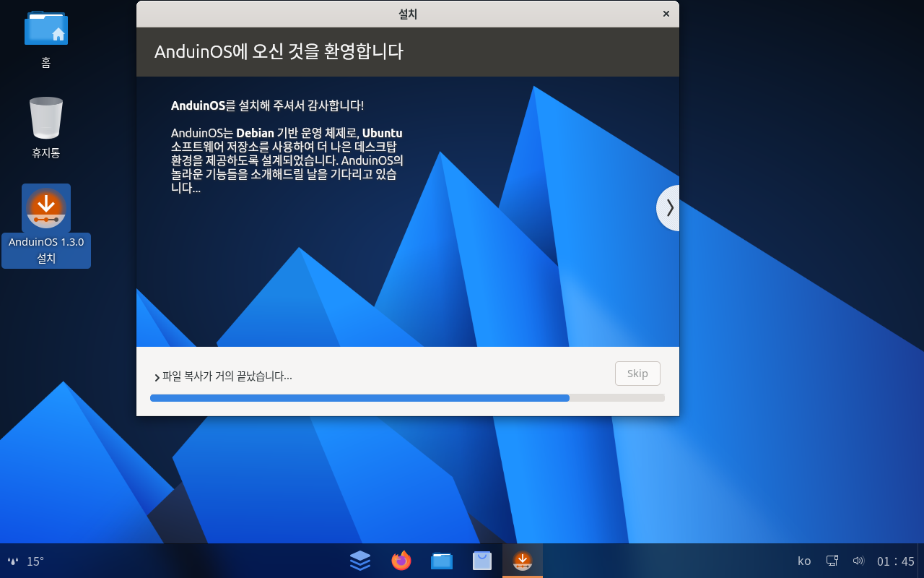Click the Skip button in installer

click(637, 374)
